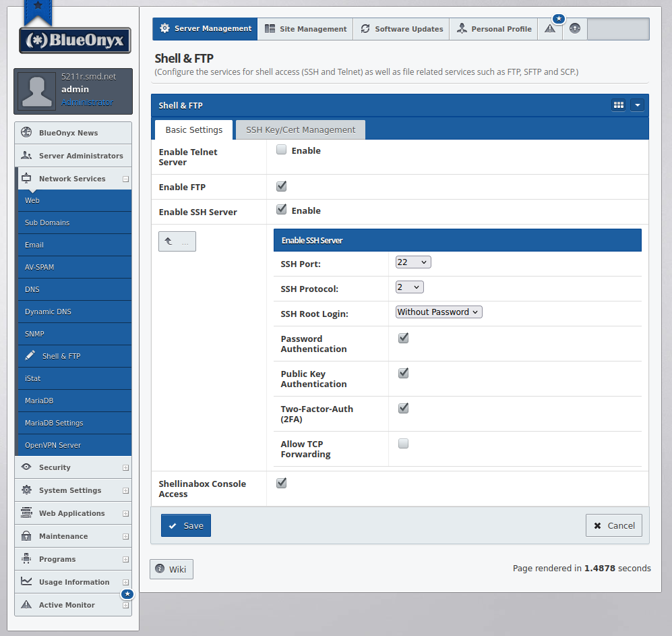
Task: Toggle Enable Telnet Server checkbox
Action: pos(281,150)
